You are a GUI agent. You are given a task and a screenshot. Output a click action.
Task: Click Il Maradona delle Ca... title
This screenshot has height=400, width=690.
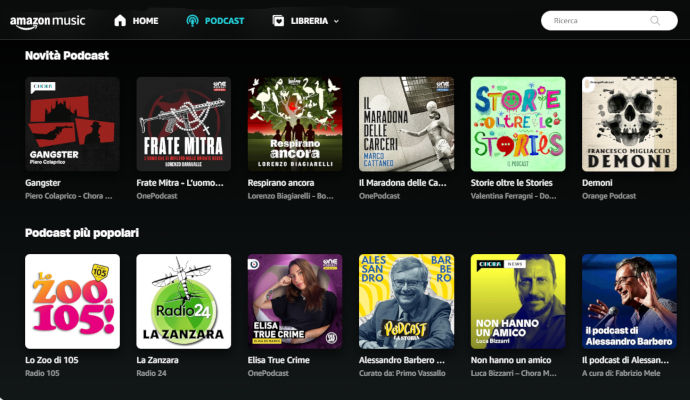(403, 183)
